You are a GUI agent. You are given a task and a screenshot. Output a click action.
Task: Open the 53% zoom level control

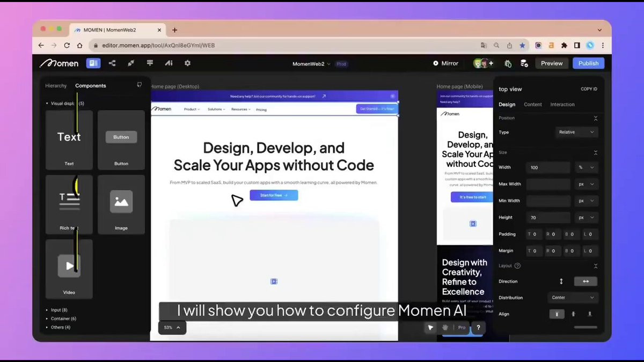click(172, 327)
